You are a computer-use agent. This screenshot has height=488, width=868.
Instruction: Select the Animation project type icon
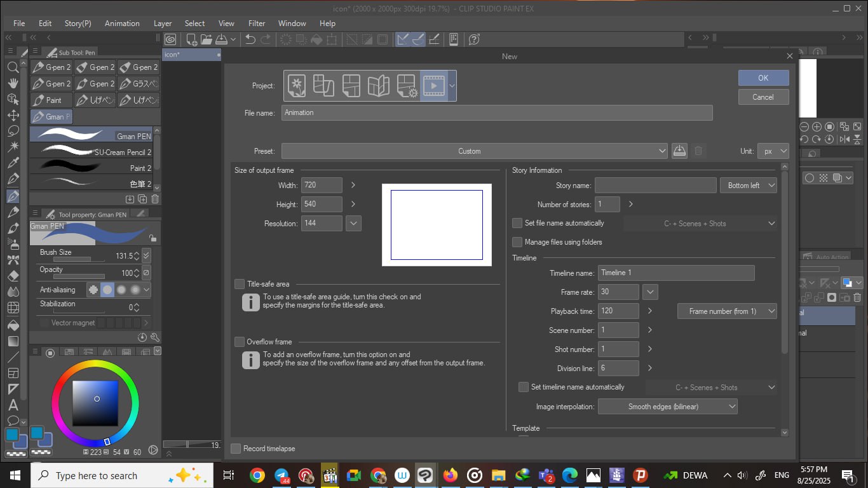[434, 86]
